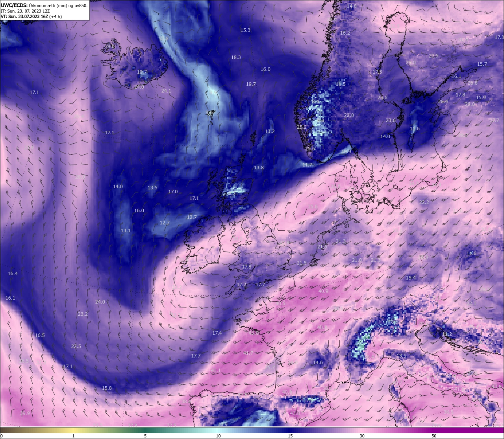
Task: Click the 22.8 value over Sweden
Action: click(x=349, y=115)
